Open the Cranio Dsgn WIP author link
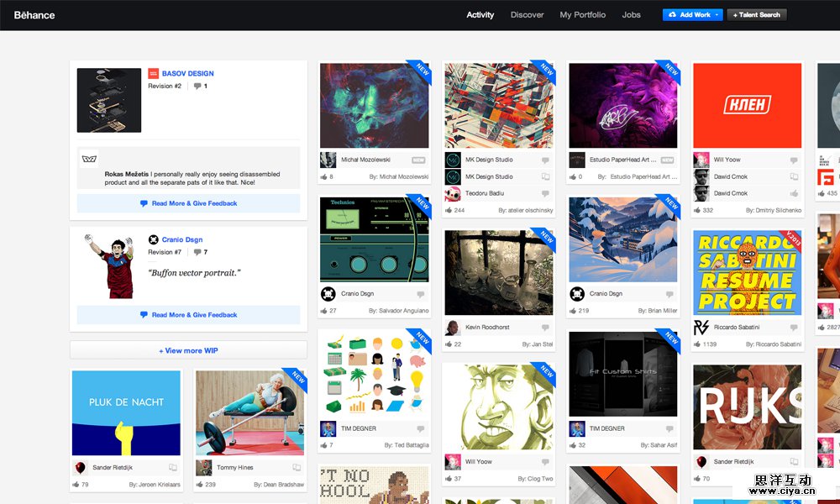Viewport: 840px width, 504px height. click(181, 239)
